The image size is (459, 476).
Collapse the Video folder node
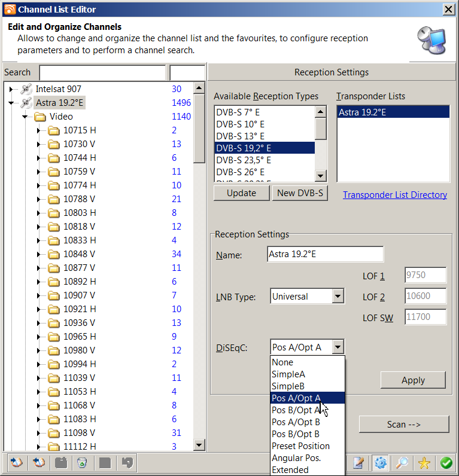coord(25,117)
